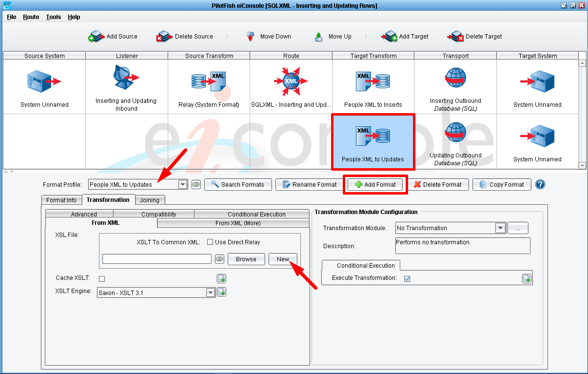Select the People XML to Inserts transform
588x374 pixels.
[373, 80]
